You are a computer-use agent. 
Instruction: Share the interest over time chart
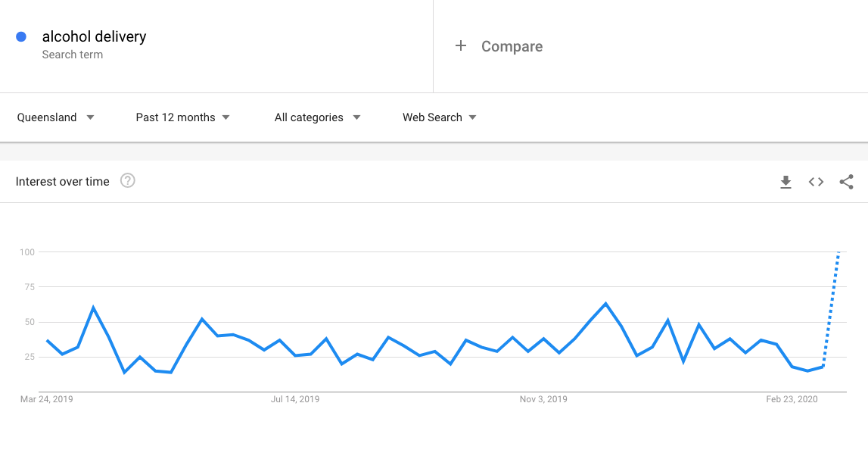point(846,182)
